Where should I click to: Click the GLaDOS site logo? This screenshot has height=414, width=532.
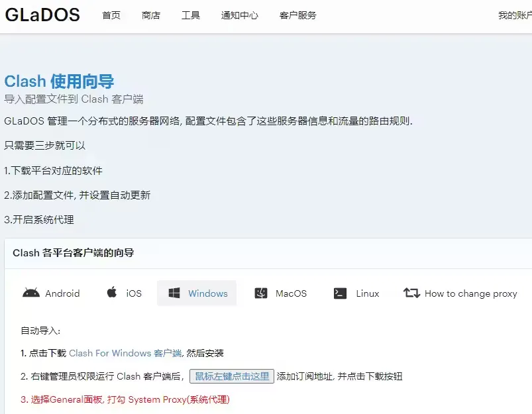42,15
